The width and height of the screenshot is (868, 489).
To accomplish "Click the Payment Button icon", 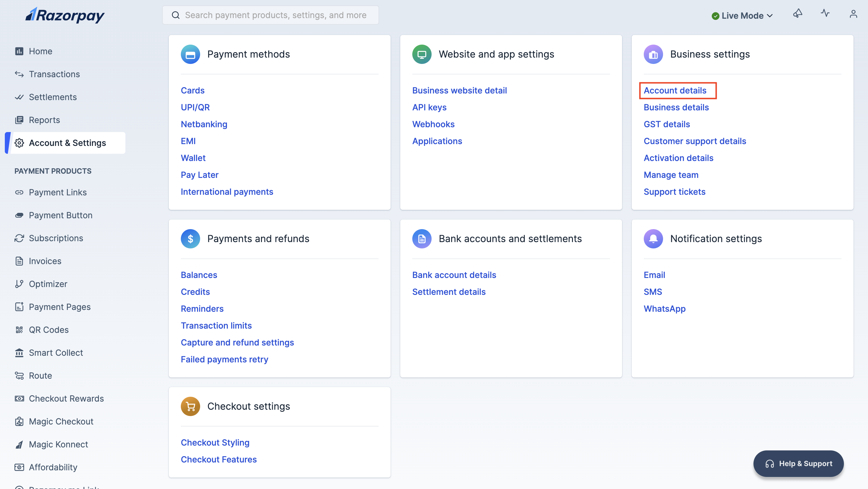I will (19, 215).
